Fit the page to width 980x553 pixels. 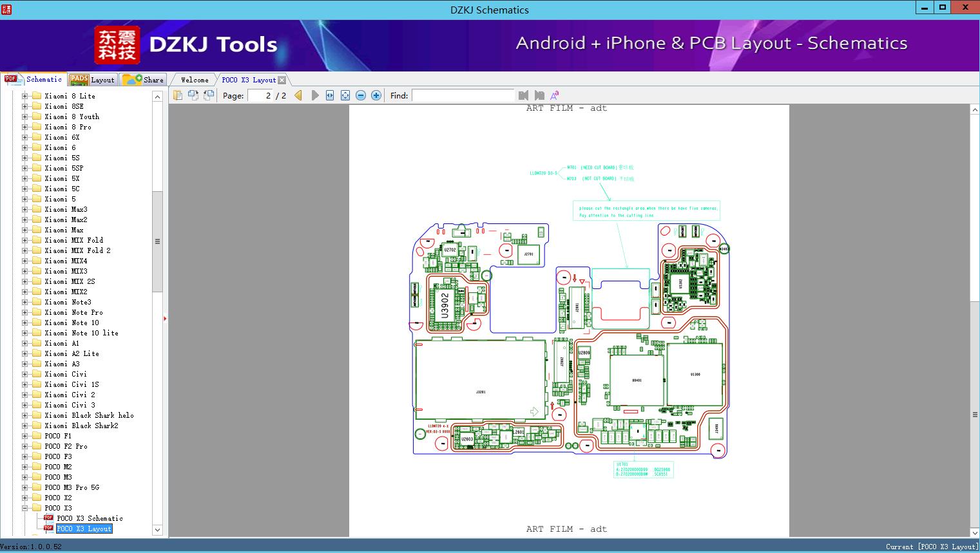click(x=330, y=95)
